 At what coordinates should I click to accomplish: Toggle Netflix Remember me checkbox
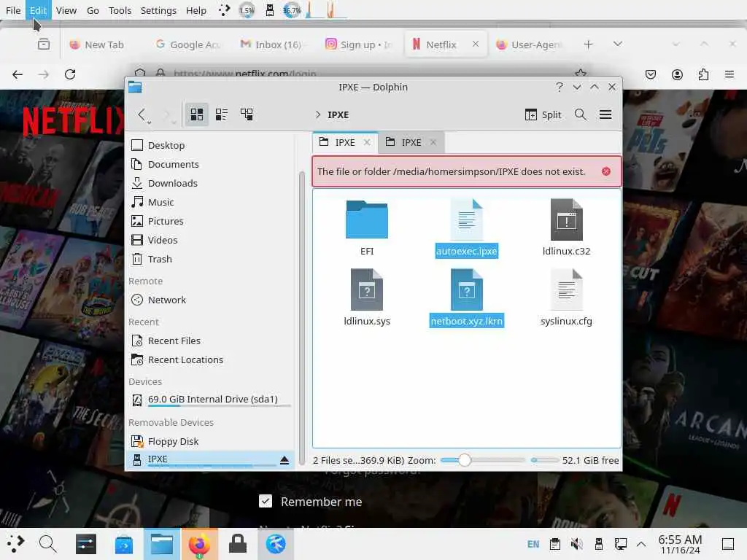click(266, 501)
